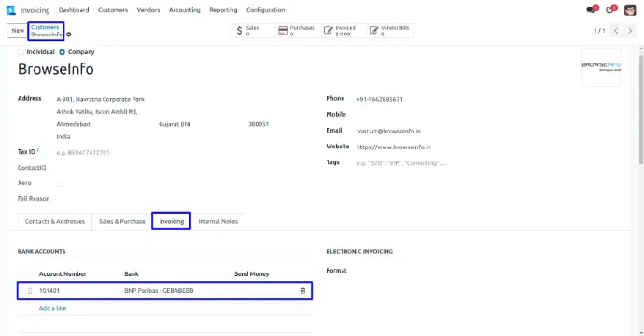Open the Invoicing app home icon

(11, 10)
